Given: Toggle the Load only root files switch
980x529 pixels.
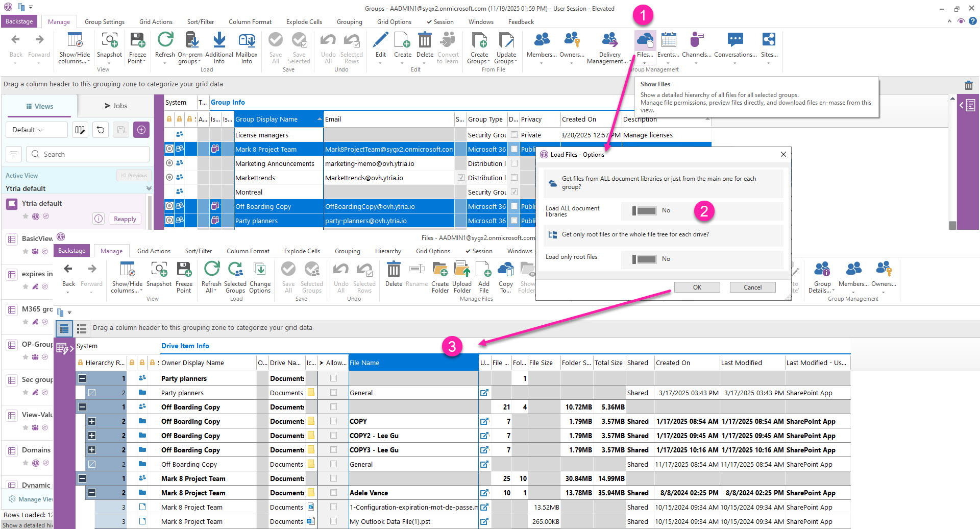Looking at the screenshot, I should [644, 259].
